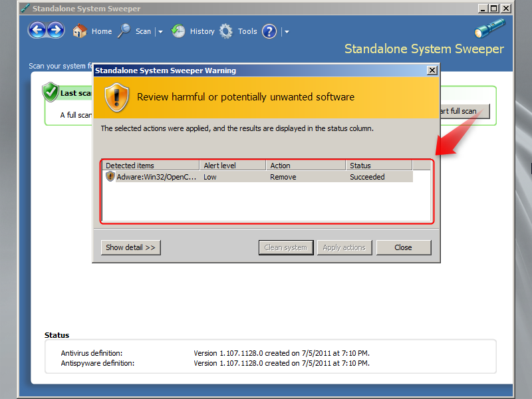The width and height of the screenshot is (532, 399).
Task: Open Help via the question mark icon
Action: tap(269, 31)
